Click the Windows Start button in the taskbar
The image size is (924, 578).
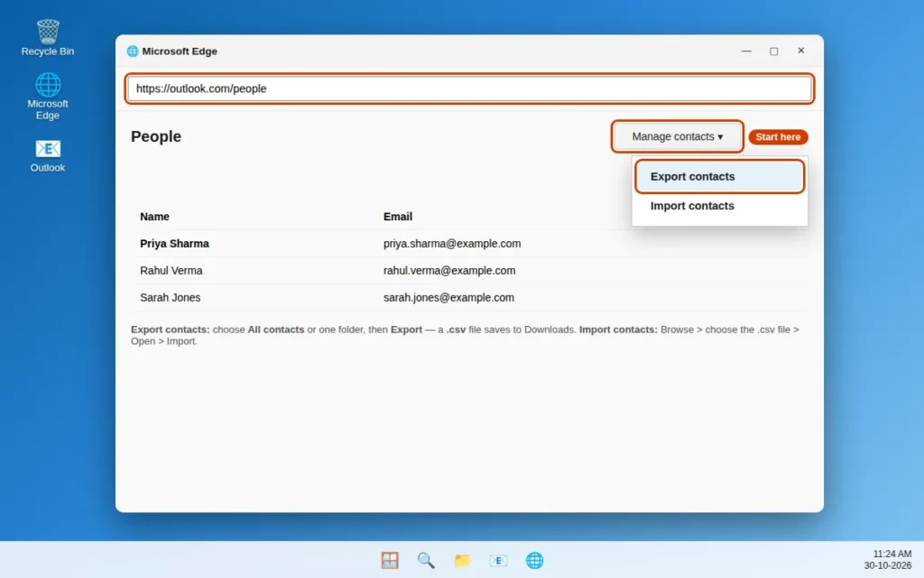tap(390, 560)
